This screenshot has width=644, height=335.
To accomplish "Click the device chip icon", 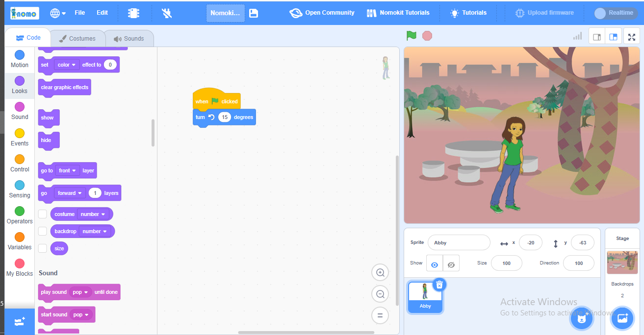I will click(133, 13).
